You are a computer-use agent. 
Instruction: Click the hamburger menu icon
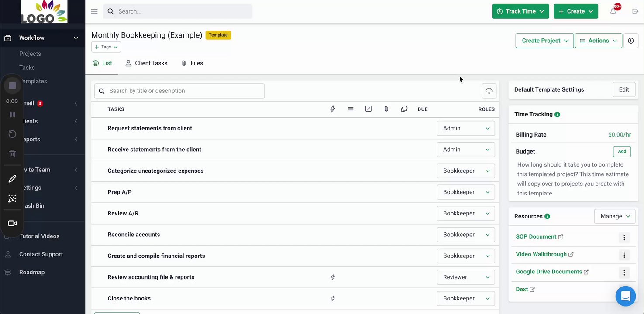(94, 11)
